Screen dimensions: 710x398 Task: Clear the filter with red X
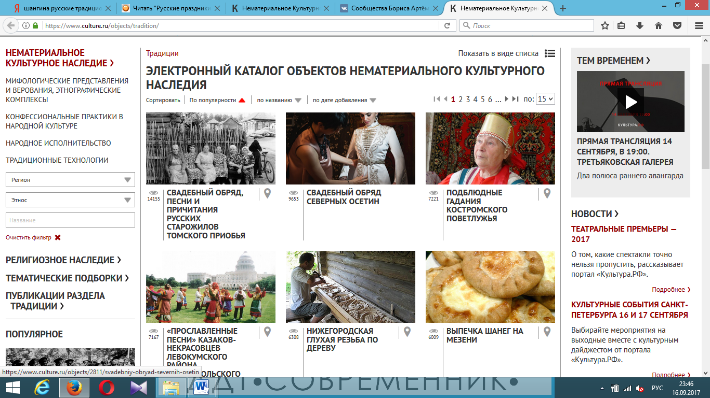click(58, 238)
